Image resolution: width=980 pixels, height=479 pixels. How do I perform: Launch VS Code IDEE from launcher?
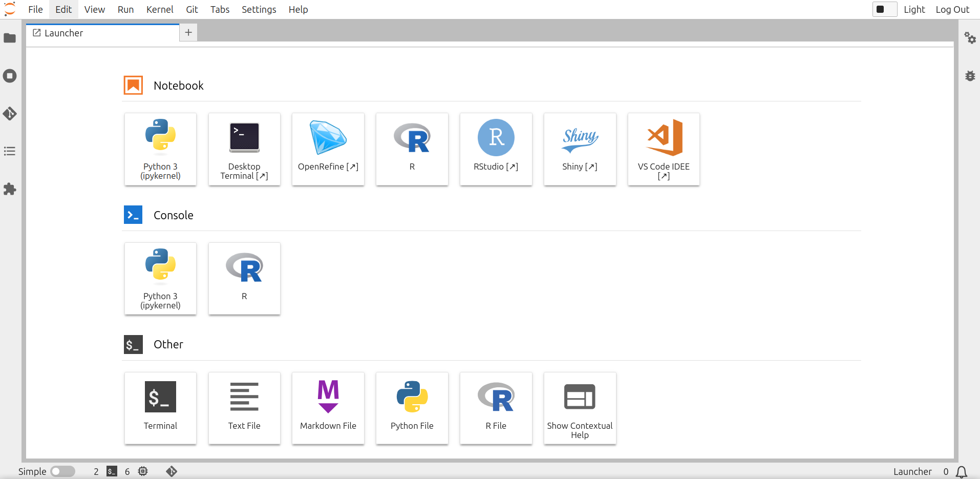664,149
